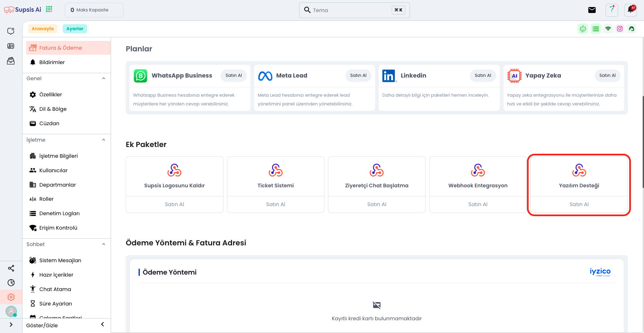
Task: Open the contacts card icon in left rail
Action: tap(11, 46)
